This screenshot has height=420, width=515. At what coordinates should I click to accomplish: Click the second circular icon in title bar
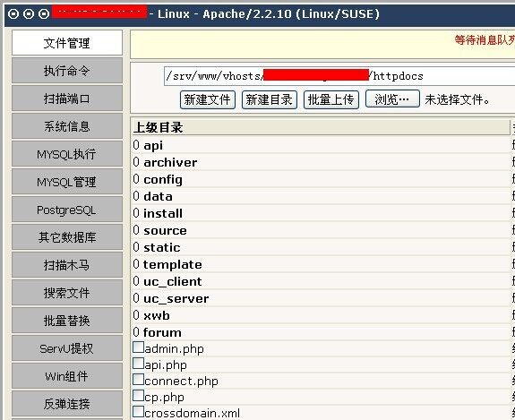(x=29, y=13)
